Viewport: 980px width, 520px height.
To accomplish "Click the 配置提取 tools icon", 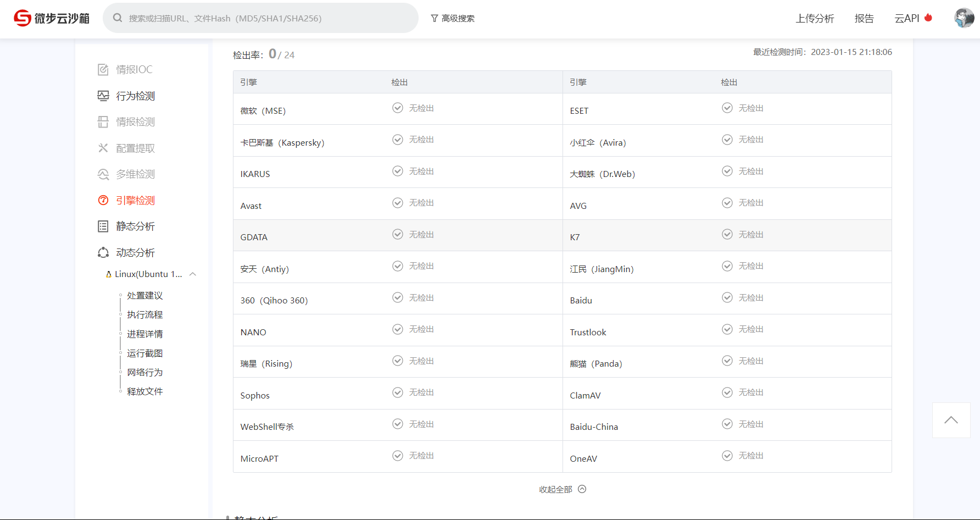I will (x=103, y=148).
